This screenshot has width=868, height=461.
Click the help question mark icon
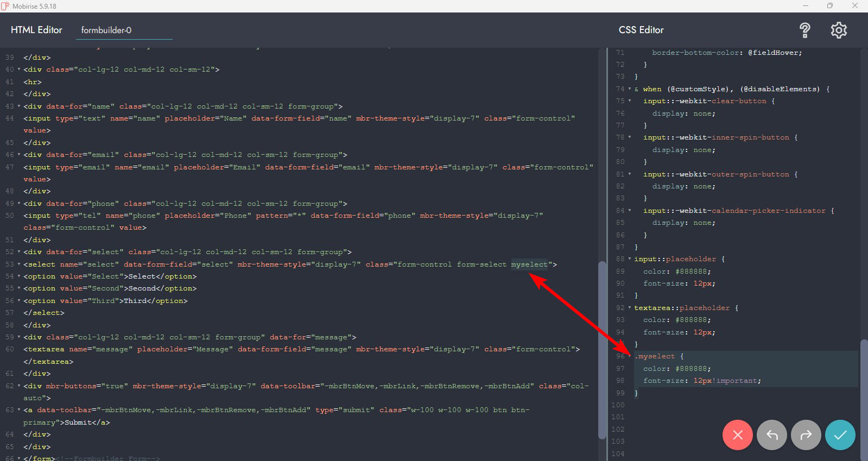(804, 30)
